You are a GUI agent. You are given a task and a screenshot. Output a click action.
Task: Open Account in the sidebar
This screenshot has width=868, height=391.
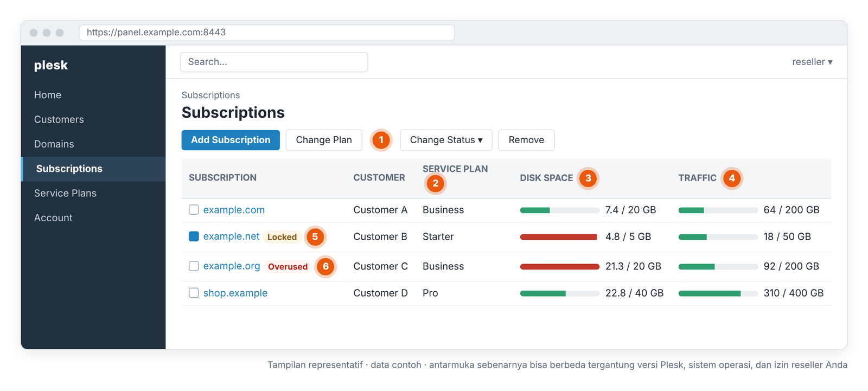coord(93,217)
